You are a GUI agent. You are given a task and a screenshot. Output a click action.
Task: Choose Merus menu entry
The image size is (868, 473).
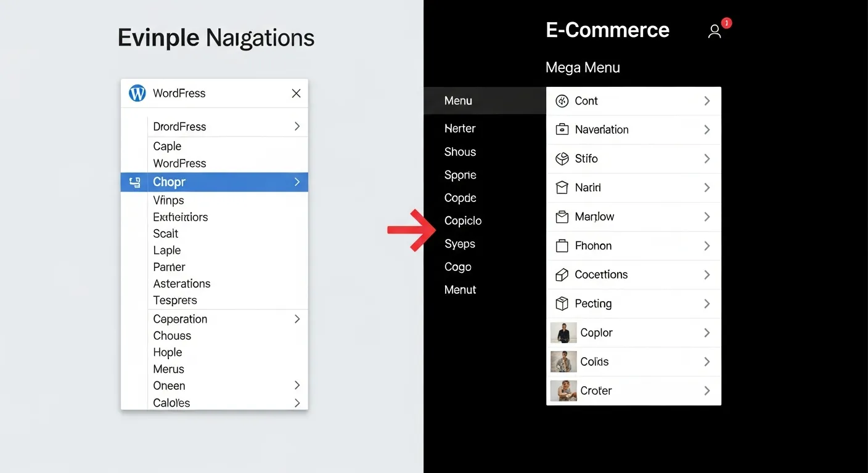(168, 370)
